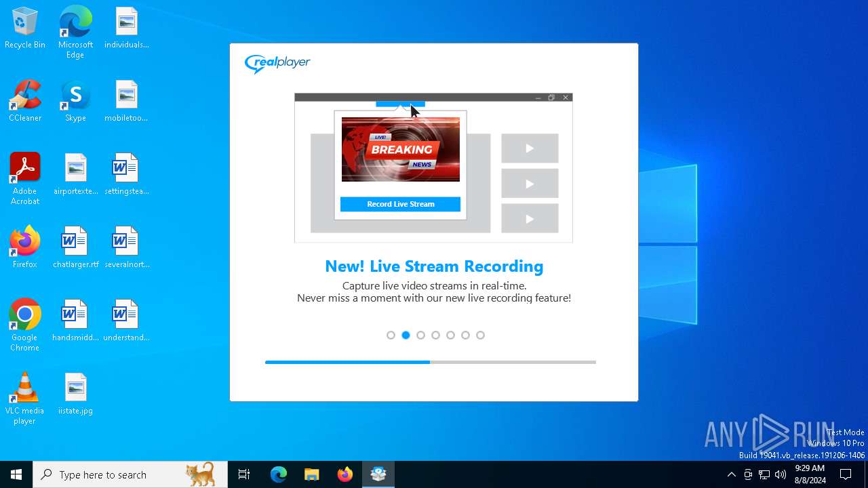Viewport: 868px width, 488px height.
Task: Select the seventh slide indicator dot
Action: point(480,335)
